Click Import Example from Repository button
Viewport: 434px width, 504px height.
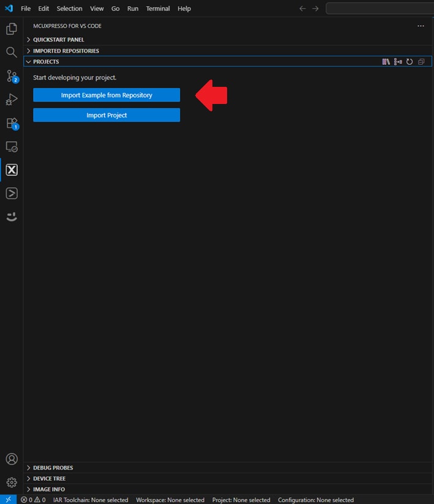pos(107,95)
